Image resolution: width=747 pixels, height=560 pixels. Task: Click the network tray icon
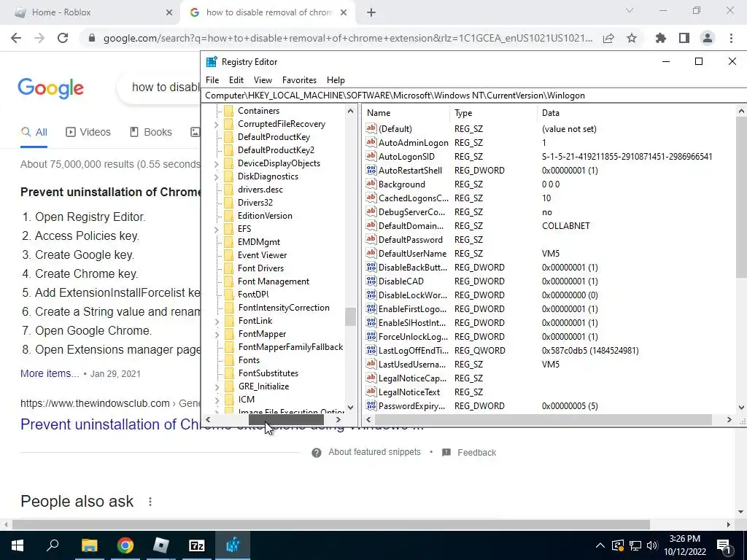(x=635, y=545)
